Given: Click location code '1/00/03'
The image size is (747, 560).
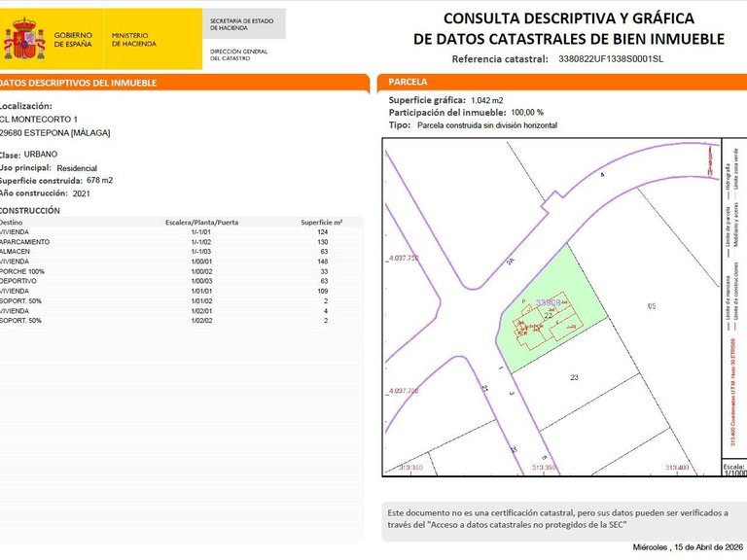Looking at the screenshot, I should (201, 281).
